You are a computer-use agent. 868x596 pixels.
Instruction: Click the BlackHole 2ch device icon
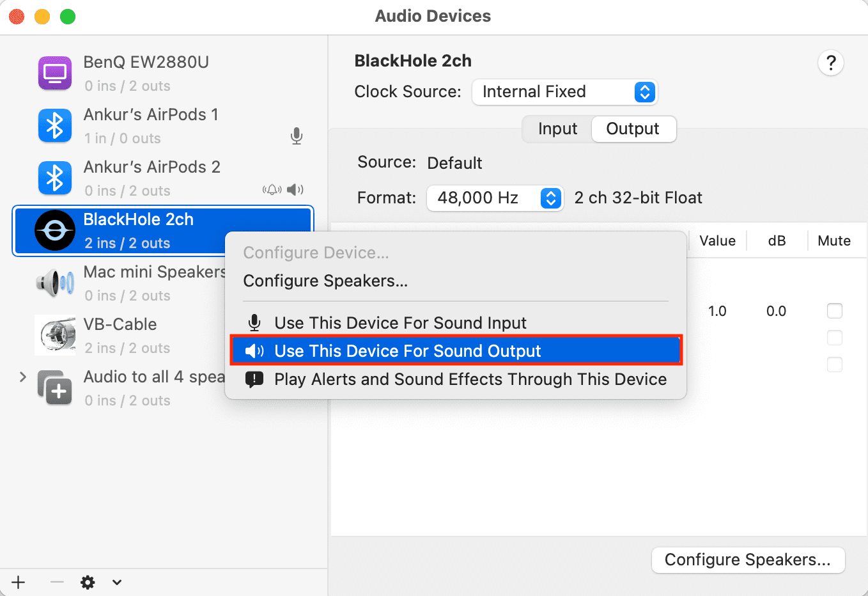coord(55,230)
